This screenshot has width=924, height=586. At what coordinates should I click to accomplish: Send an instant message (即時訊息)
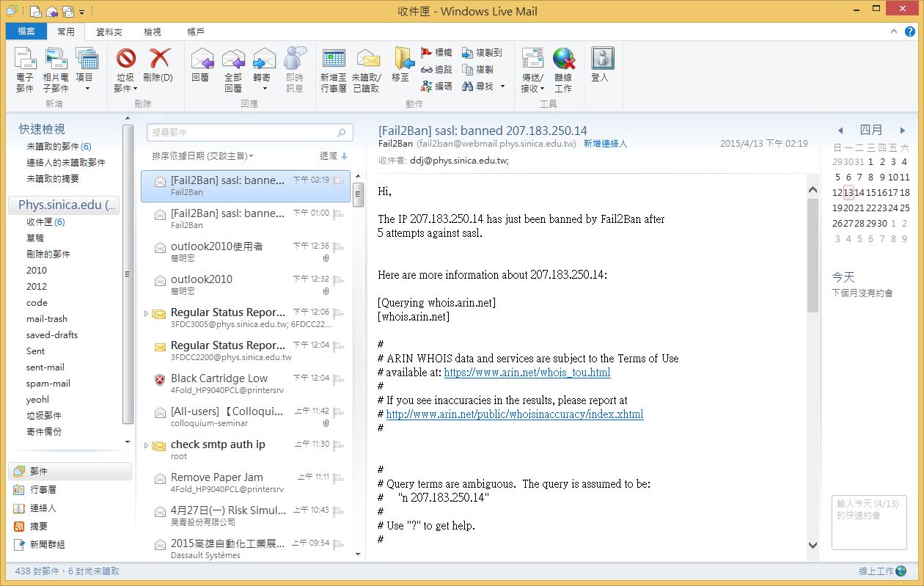pos(295,70)
